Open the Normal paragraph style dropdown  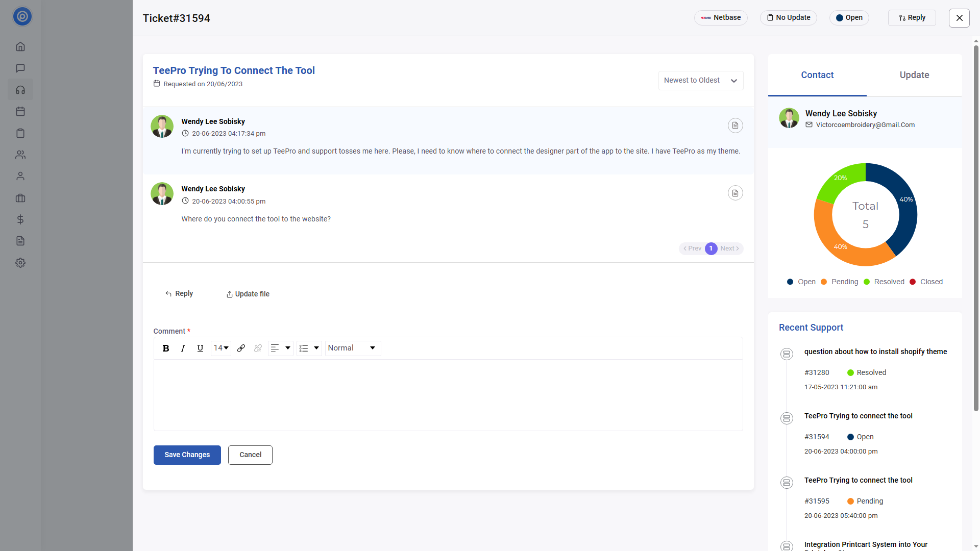352,348
